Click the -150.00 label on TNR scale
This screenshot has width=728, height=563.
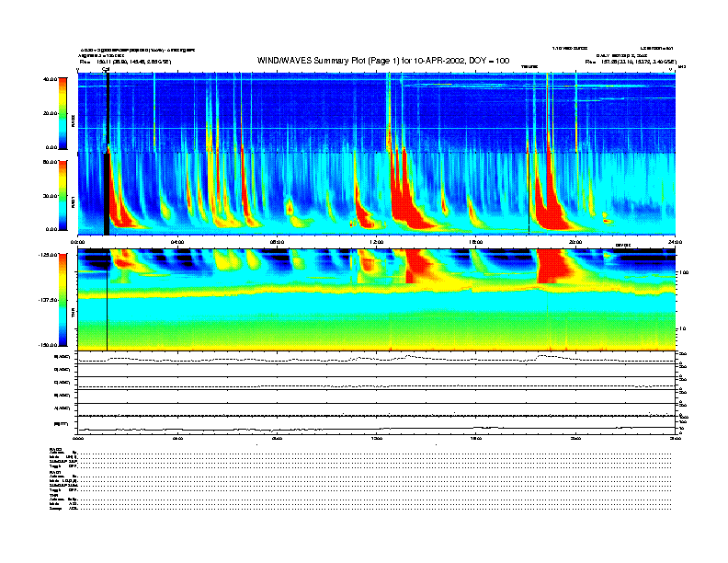(x=48, y=345)
